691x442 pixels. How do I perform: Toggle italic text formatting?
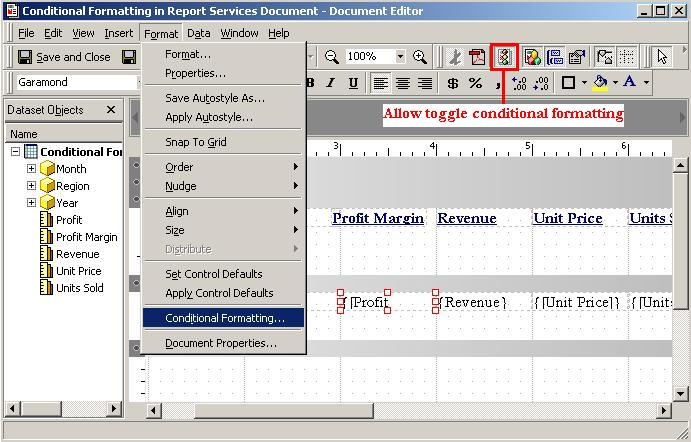329,83
